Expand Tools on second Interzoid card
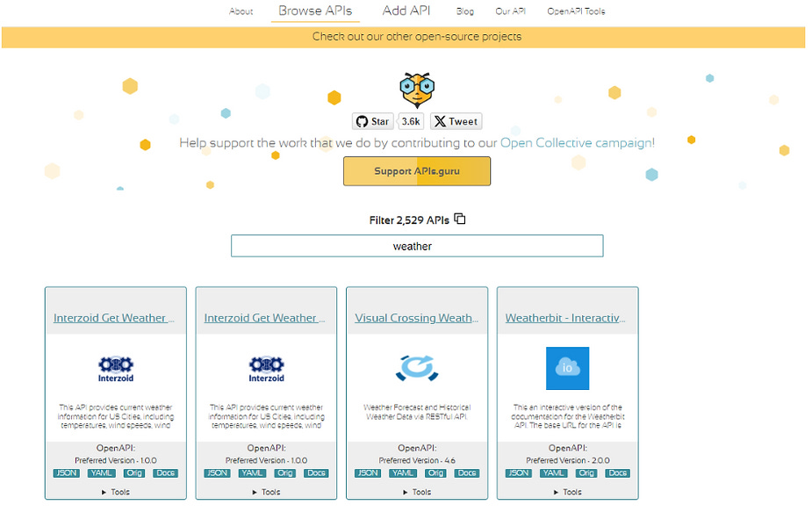Image resolution: width=812 pixels, height=512 pixels. [266, 492]
